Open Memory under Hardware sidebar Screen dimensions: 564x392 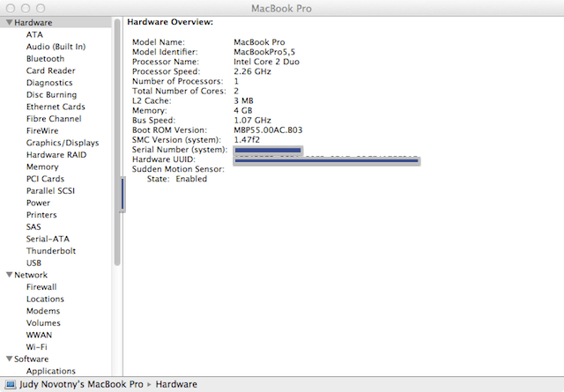pyautogui.click(x=42, y=166)
